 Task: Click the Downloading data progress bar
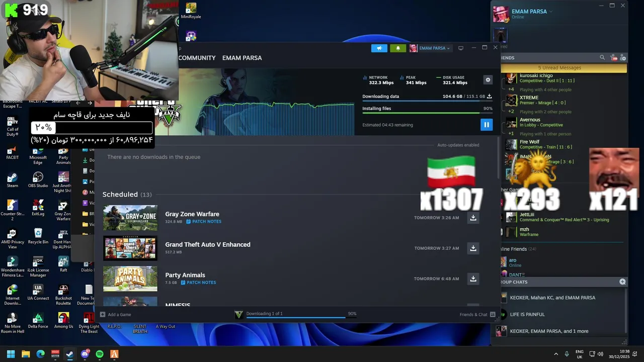click(x=427, y=101)
